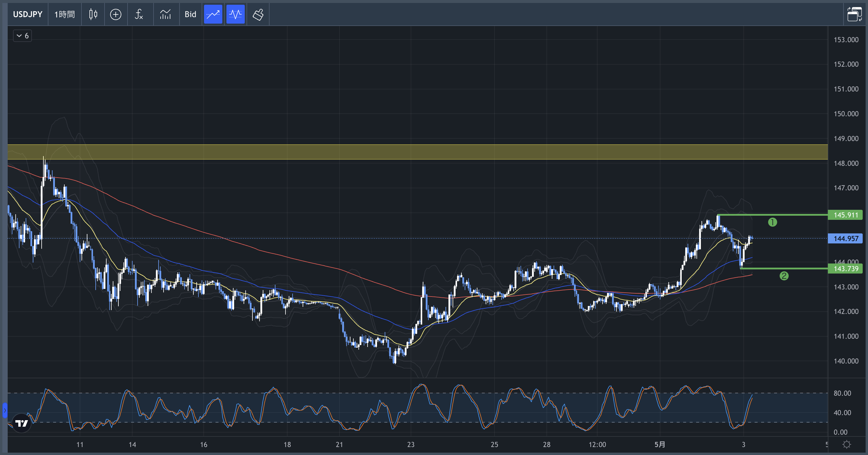The height and width of the screenshot is (455, 868).
Task: Click the 5月 date label on time axis
Action: (x=660, y=445)
